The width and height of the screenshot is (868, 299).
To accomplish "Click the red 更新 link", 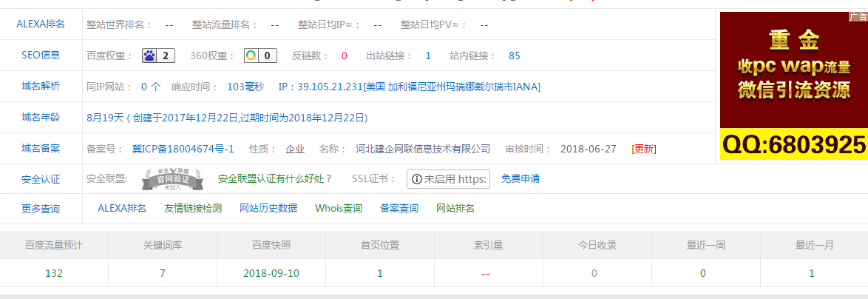I will (644, 149).
